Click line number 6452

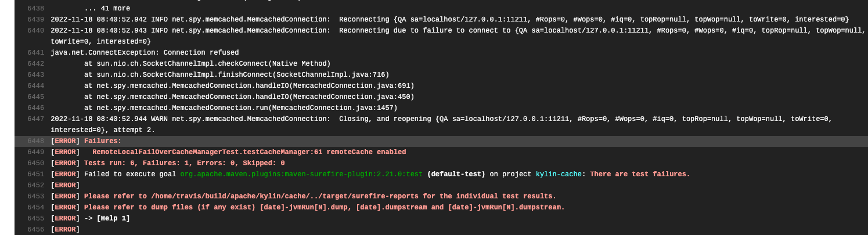[35, 186]
